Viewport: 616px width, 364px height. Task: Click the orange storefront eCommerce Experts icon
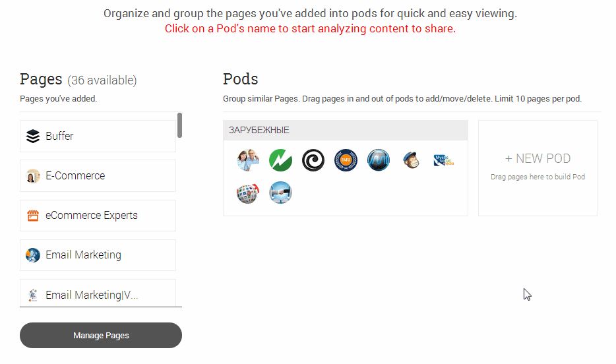click(33, 216)
